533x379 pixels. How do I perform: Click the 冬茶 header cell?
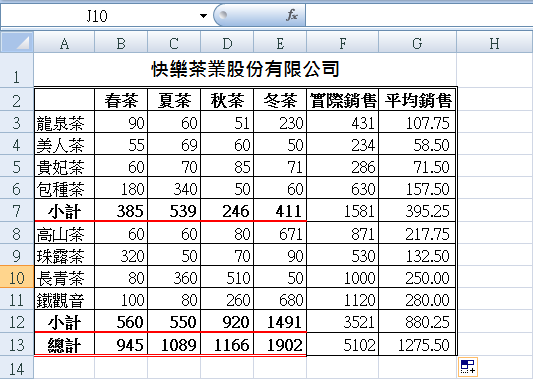[280, 100]
